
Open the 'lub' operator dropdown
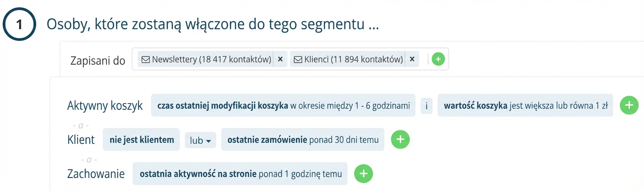pyautogui.click(x=200, y=140)
